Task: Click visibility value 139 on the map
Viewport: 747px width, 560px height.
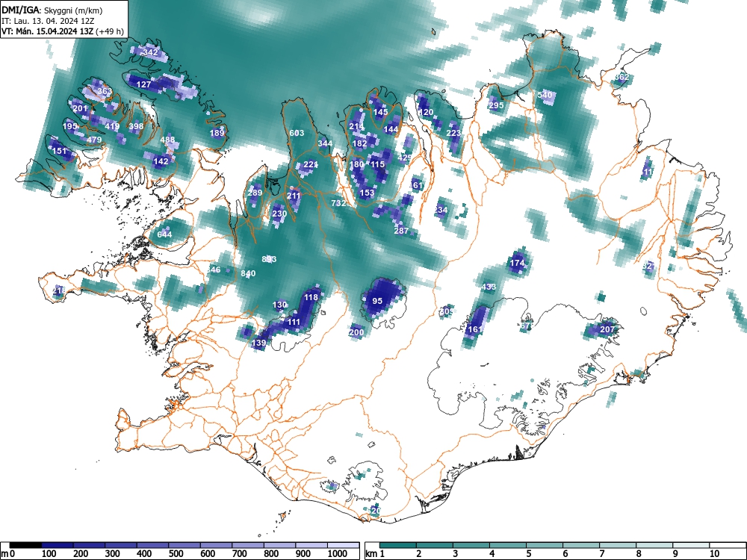Action: coord(258,343)
